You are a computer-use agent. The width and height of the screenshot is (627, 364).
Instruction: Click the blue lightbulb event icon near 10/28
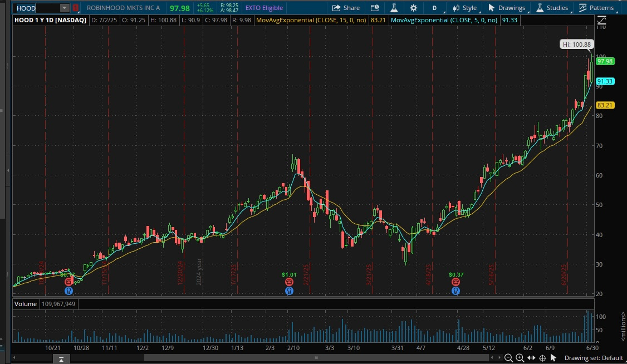(68, 291)
